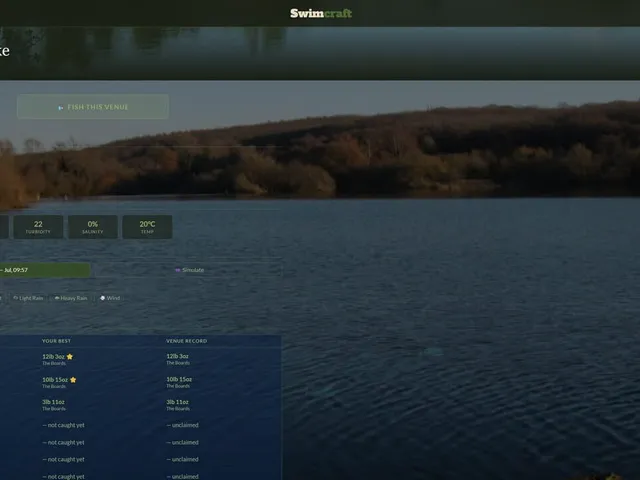Image resolution: width=640 pixels, height=480 pixels.
Task: Toggle Wind weather
Action: pos(110,298)
